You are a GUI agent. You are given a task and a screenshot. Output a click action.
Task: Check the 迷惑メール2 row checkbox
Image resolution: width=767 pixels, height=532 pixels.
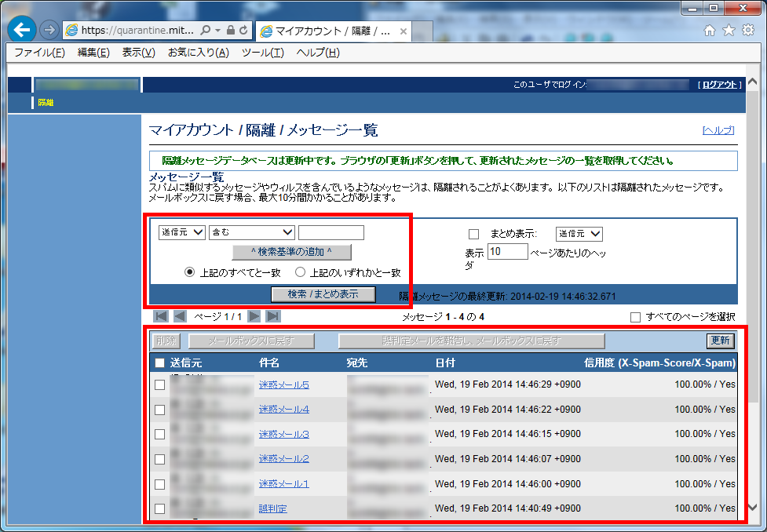(159, 459)
